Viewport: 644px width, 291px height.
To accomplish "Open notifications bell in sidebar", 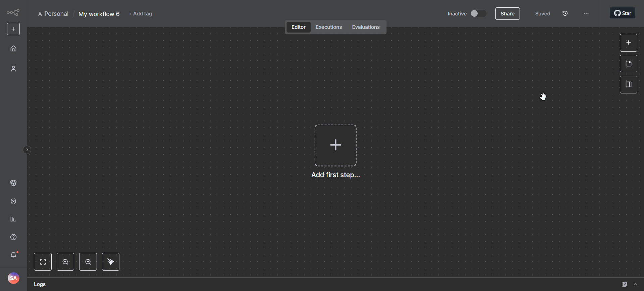I will coord(13,255).
